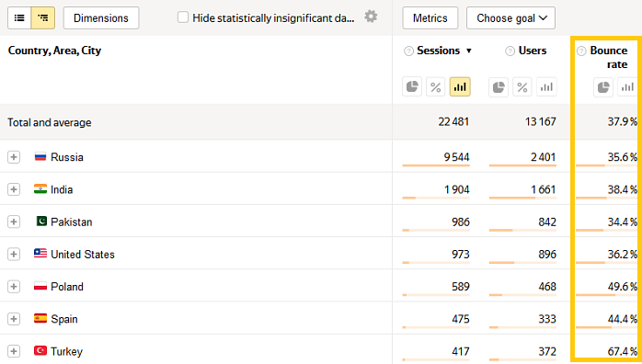Image resolution: width=642 pixels, height=364 pixels.
Task: Open the gear settings icon
Action: (371, 17)
